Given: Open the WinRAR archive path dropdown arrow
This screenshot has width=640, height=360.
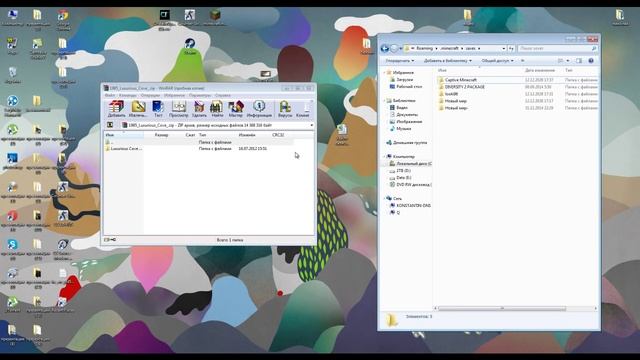Looking at the screenshot, I should point(311,125).
